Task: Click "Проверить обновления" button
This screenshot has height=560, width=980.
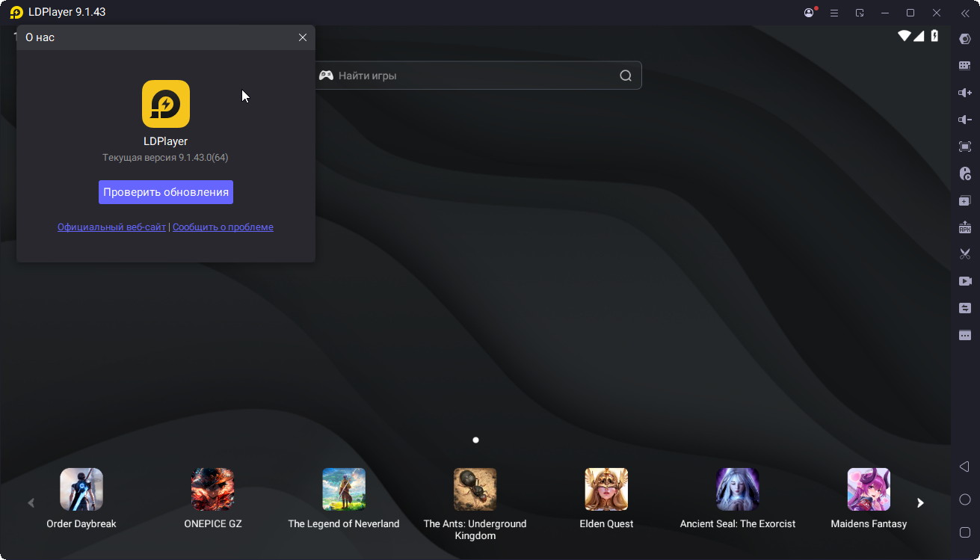Action: (x=166, y=192)
